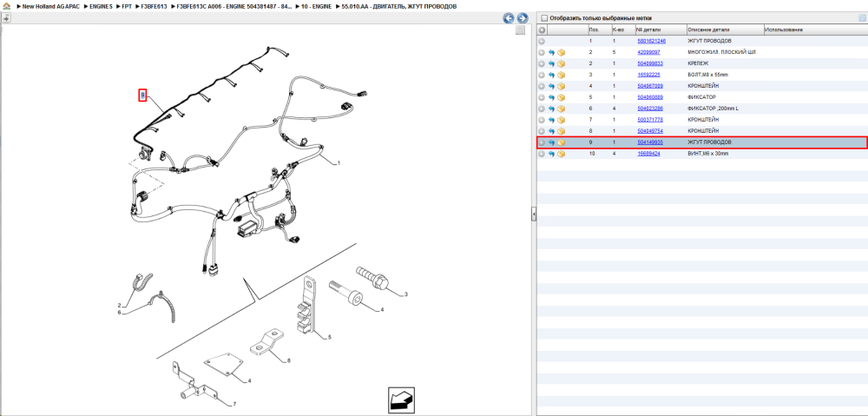
Task: Go to the home page icon
Action: [x=7, y=6]
